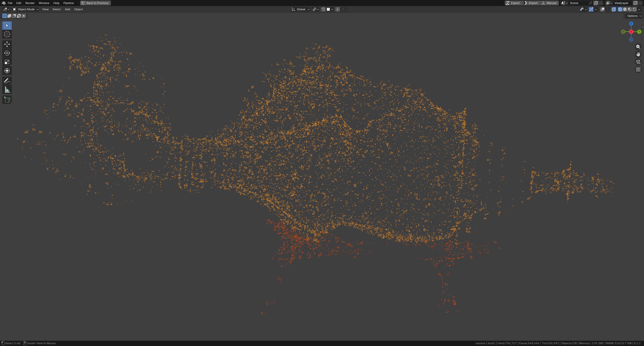Screen dimensions: 644x346
Task: Create a new scene with the copy icon
Action: tap(596, 3)
